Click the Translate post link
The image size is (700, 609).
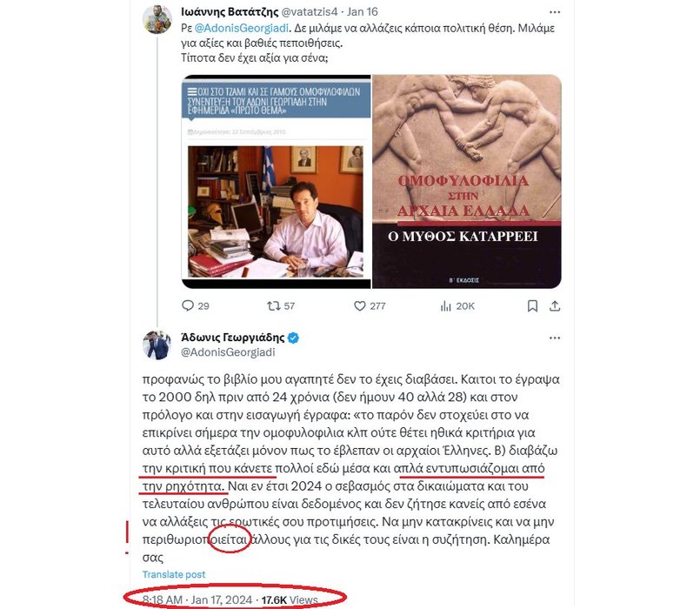(x=174, y=574)
